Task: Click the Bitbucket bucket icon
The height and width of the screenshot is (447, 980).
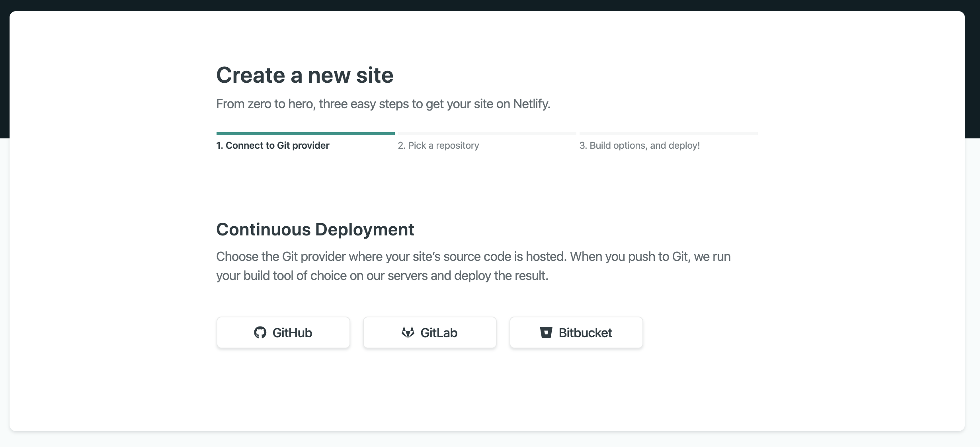Action: click(x=546, y=332)
